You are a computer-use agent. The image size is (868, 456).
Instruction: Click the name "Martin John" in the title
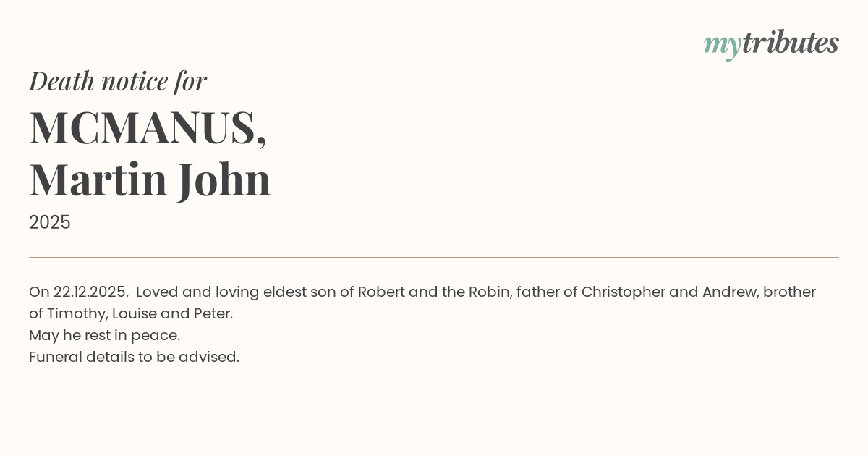(150, 180)
